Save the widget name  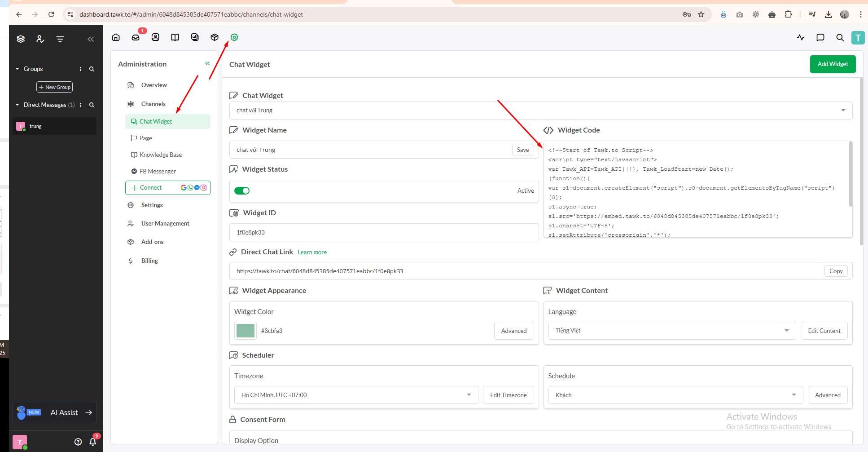tap(523, 150)
